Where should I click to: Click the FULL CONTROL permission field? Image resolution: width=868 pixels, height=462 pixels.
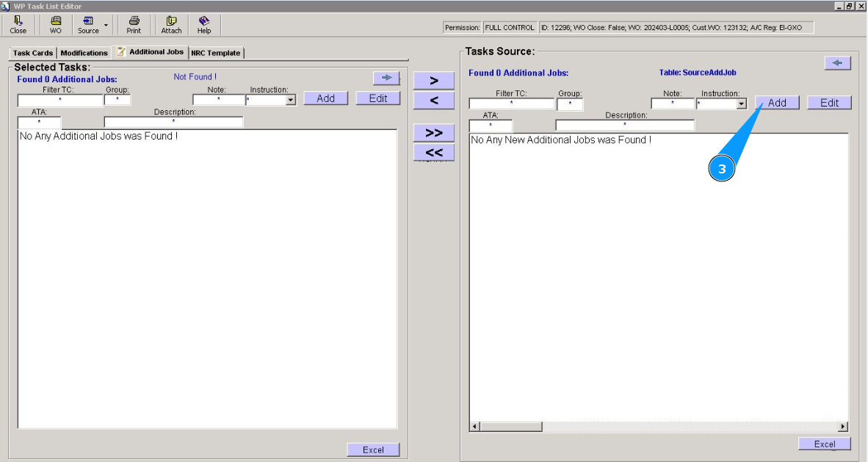[x=510, y=28]
